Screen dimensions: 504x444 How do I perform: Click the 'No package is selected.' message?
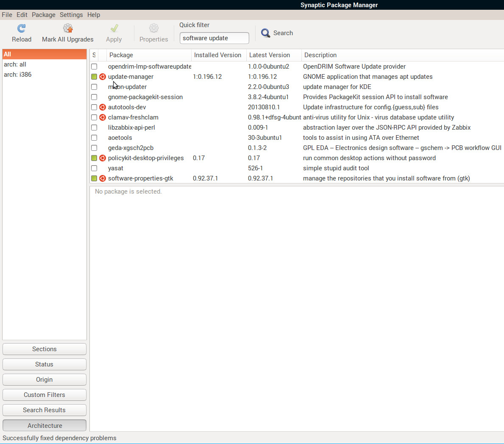[128, 191]
